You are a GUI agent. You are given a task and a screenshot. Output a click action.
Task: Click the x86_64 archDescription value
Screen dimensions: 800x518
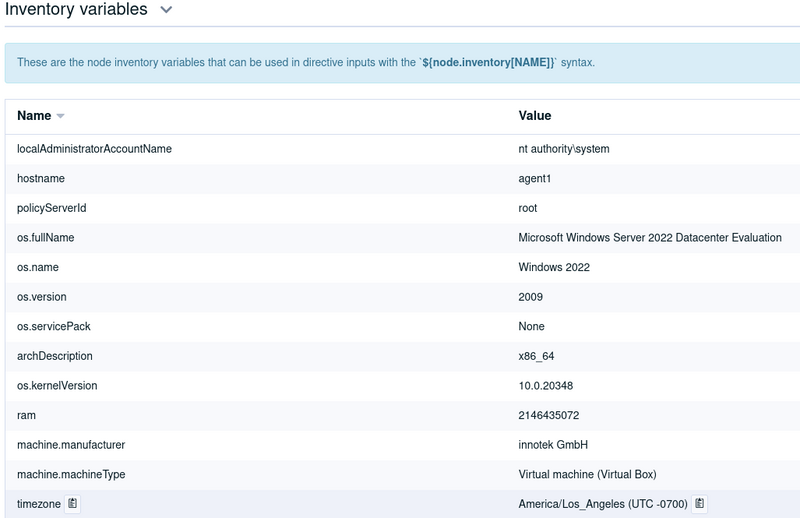tap(536, 356)
